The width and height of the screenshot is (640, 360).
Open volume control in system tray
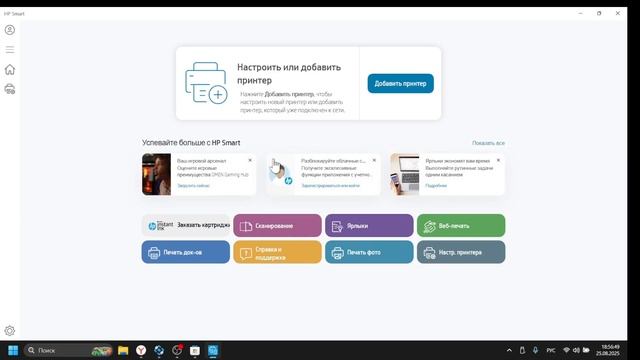coord(576,350)
